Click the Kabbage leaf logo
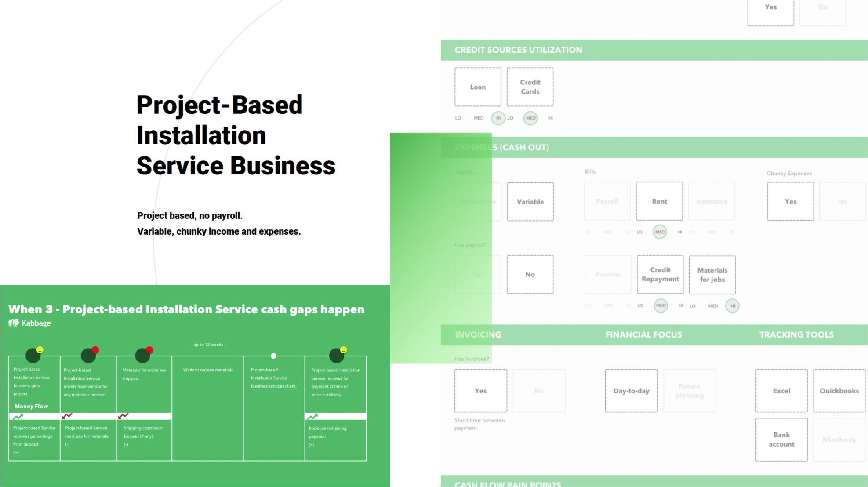 coord(14,323)
